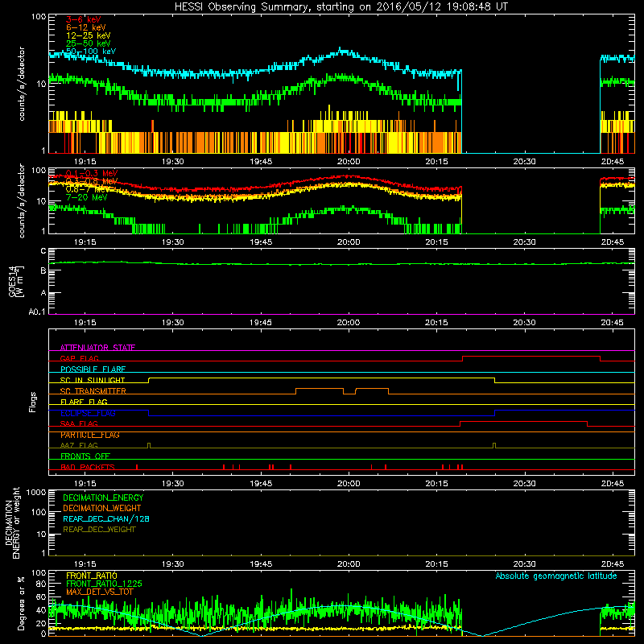Click the vertical Flags axis title

pos(33,402)
